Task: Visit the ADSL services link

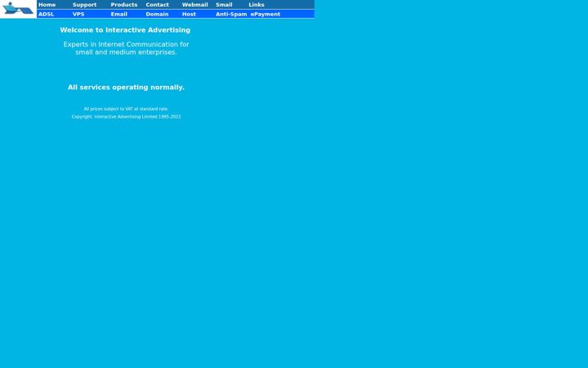Action: (46, 14)
